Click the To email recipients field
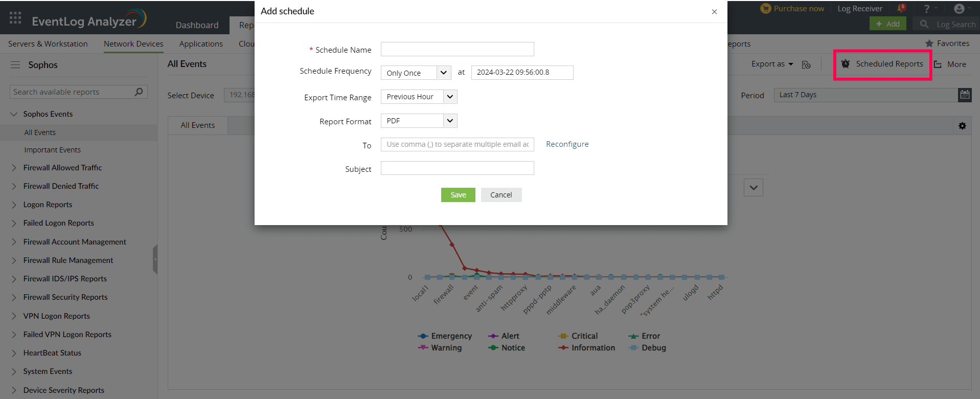Screen dimensions: 980x399 point(458,144)
